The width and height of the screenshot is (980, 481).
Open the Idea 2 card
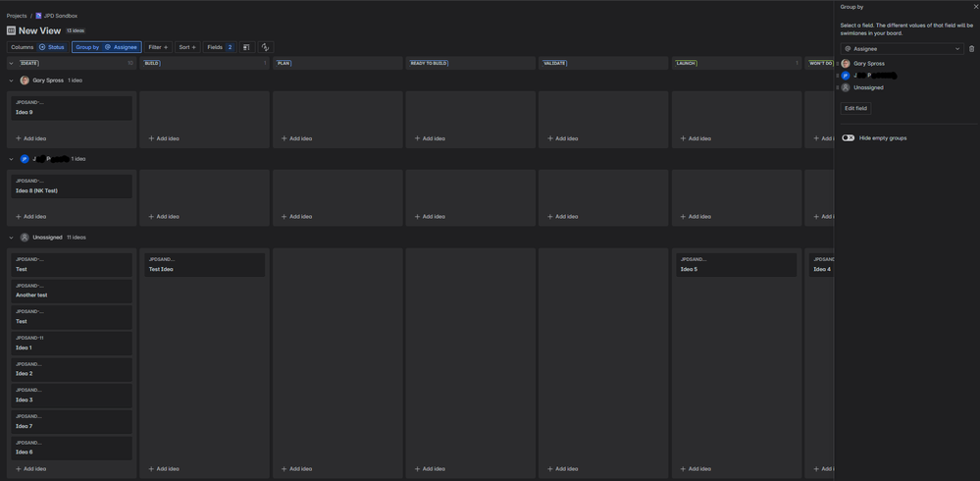pyautogui.click(x=72, y=370)
